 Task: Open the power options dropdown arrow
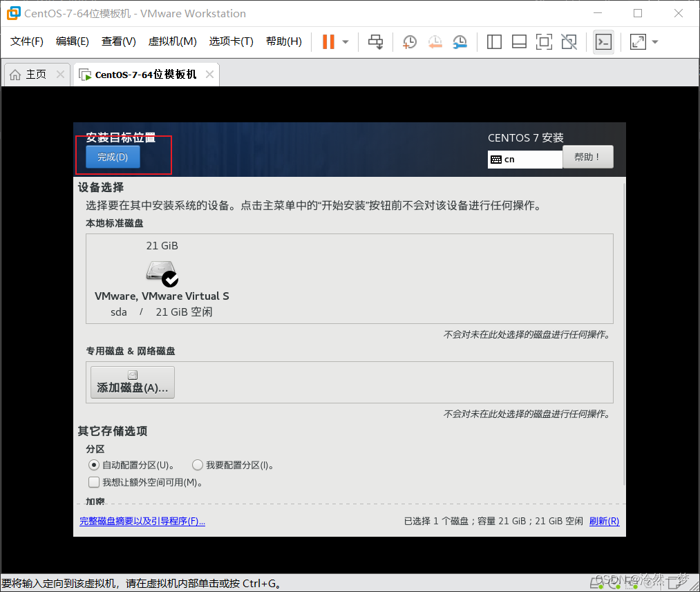pos(345,42)
